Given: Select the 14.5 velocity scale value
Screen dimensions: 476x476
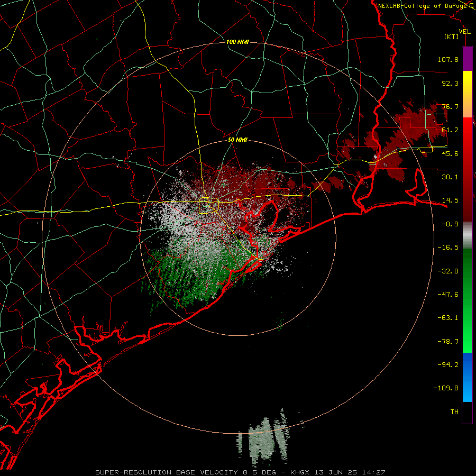Looking at the screenshot, I should tap(450, 200).
